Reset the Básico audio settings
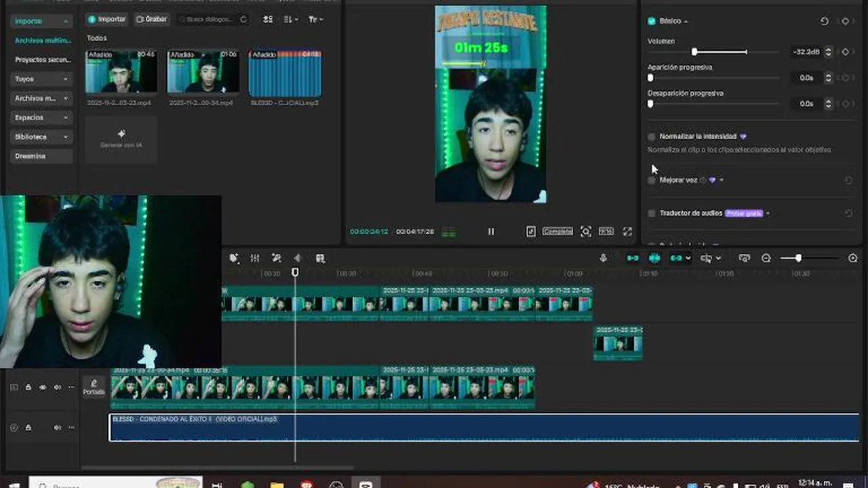Screen dimensions: 868x488 pos(825,21)
